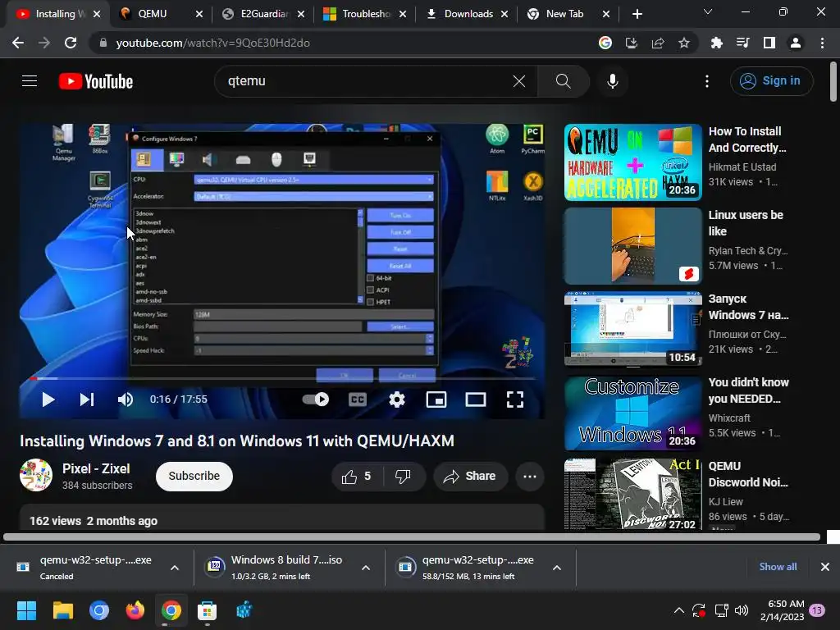Open the Chrome profile icon

pos(796,43)
